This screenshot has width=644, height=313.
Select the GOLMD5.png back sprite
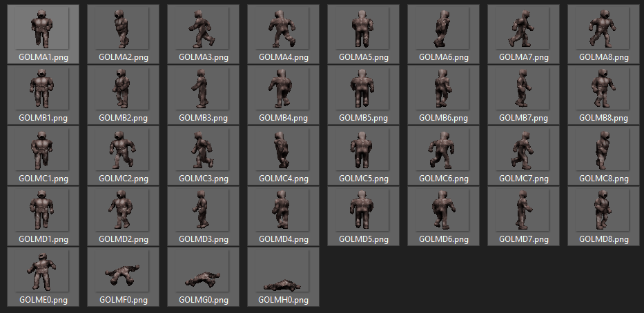tap(362, 210)
